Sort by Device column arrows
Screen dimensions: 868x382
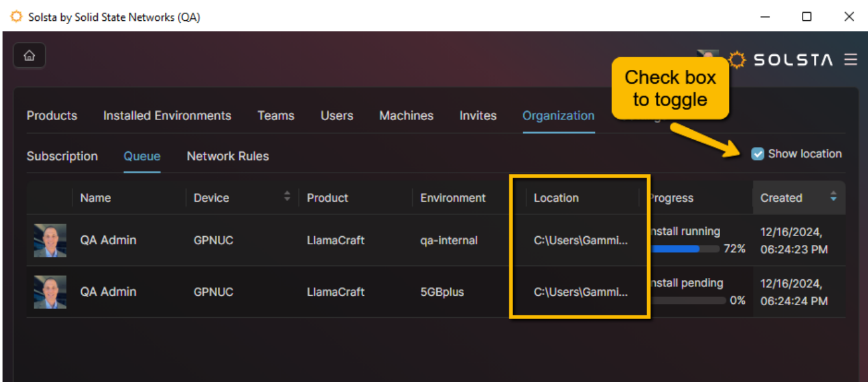(x=287, y=196)
